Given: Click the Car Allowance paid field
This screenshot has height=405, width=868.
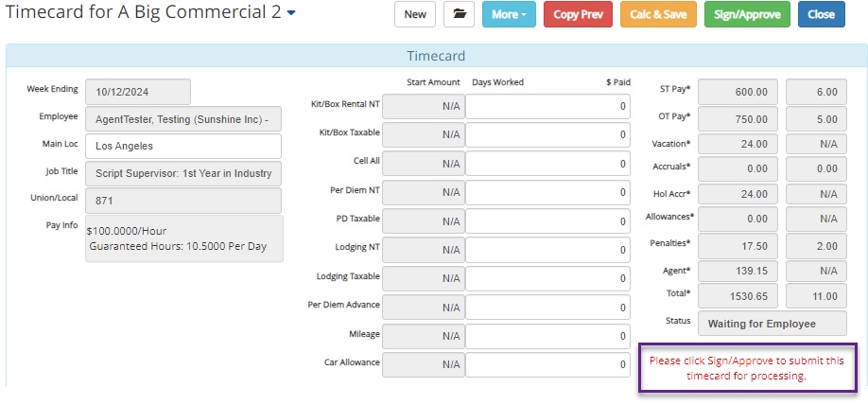Looking at the screenshot, I should pyautogui.click(x=547, y=364).
